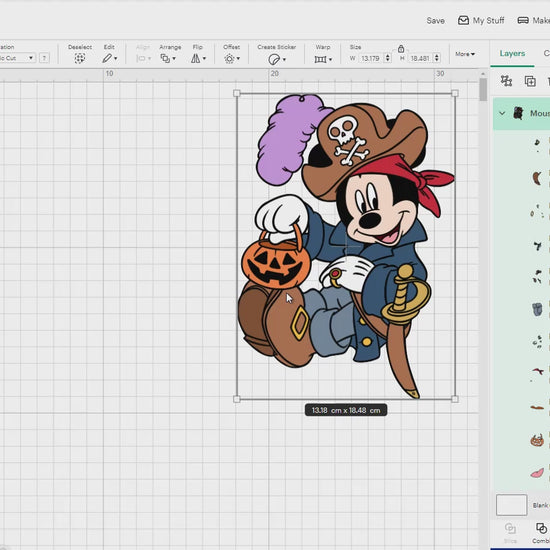550x550 pixels.
Task: Open the Offset tool
Action: point(229,59)
